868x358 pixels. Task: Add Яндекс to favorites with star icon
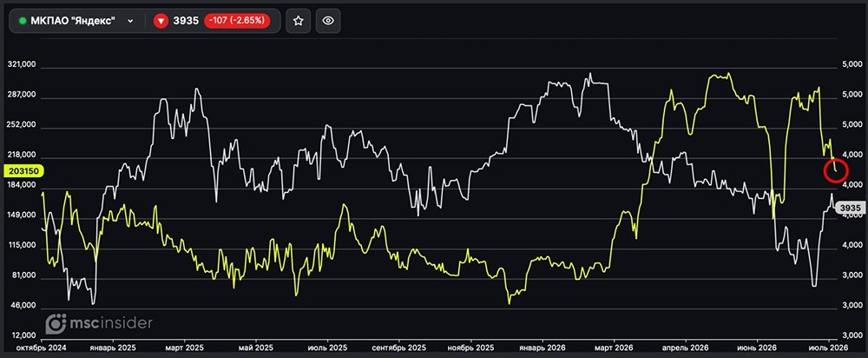[x=299, y=21]
